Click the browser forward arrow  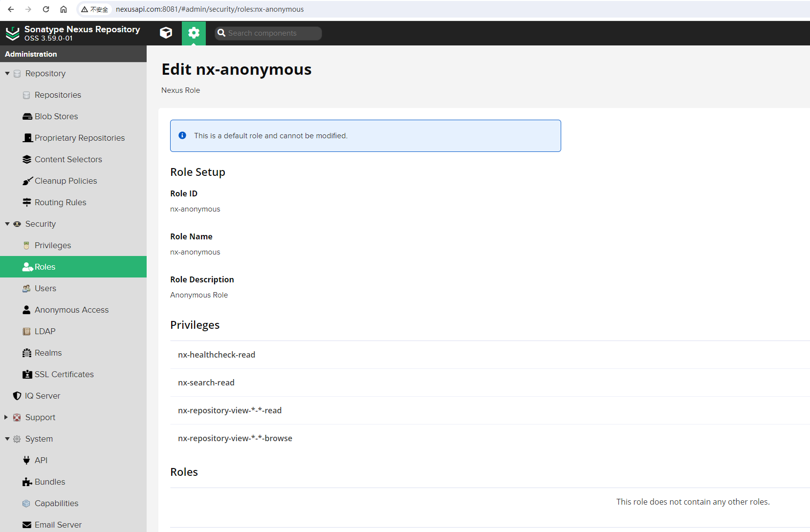click(x=28, y=9)
